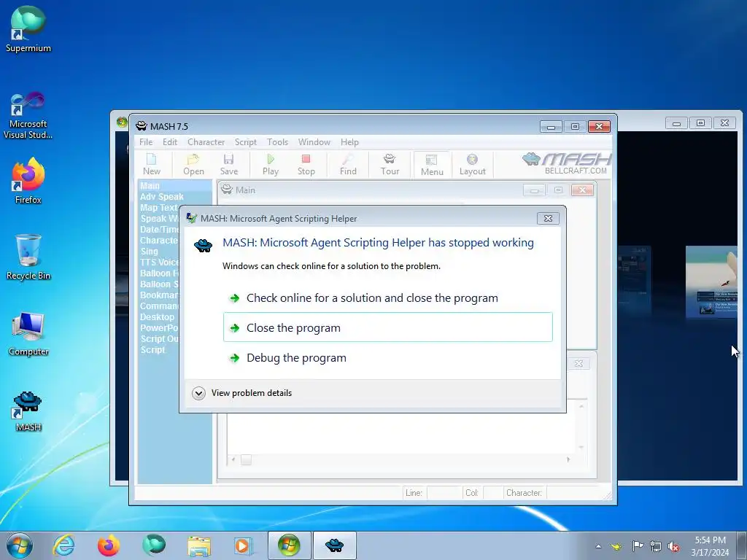Select Date/Time in the sidebar

[159, 229]
